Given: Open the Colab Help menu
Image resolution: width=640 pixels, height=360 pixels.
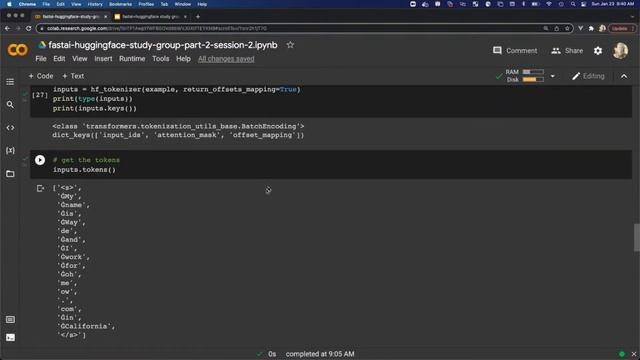Looking at the screenshot, I should 183,59.
